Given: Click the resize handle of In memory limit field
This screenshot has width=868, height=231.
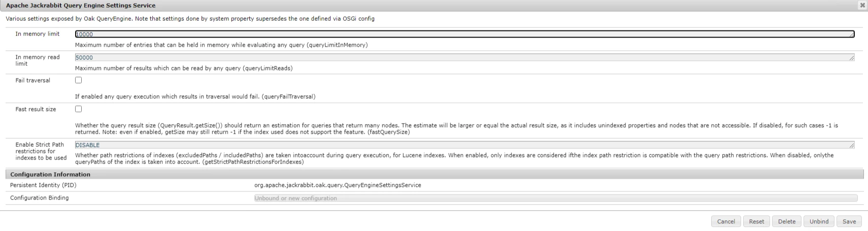Looking at the screenshot, I should [x=852, y=35].
